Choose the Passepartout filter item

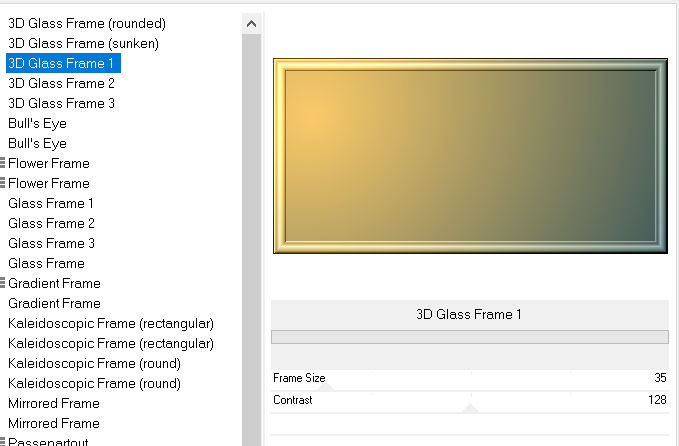[48, 441]
